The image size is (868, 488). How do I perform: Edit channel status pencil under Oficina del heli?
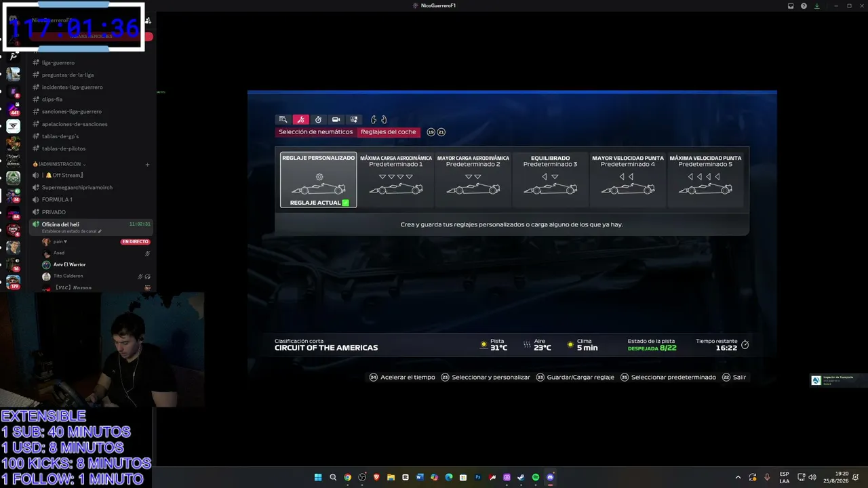pyautogui.click(x=100, y=232)
